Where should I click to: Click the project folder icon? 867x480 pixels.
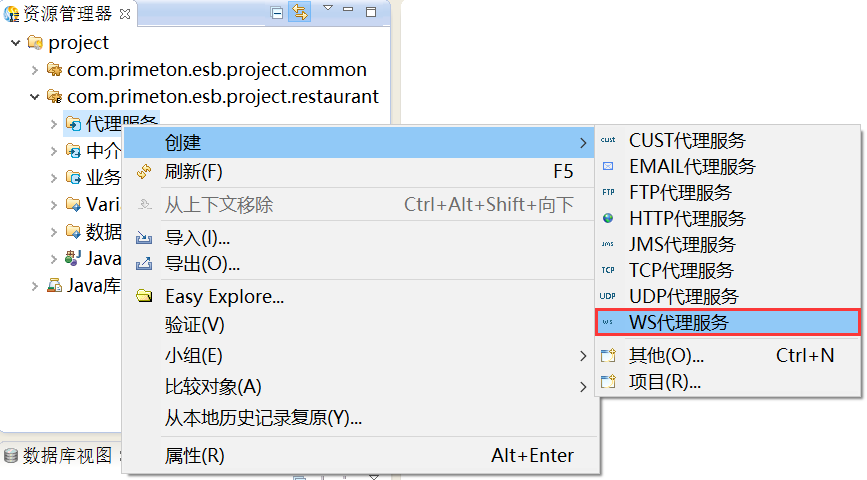point(35,42)
